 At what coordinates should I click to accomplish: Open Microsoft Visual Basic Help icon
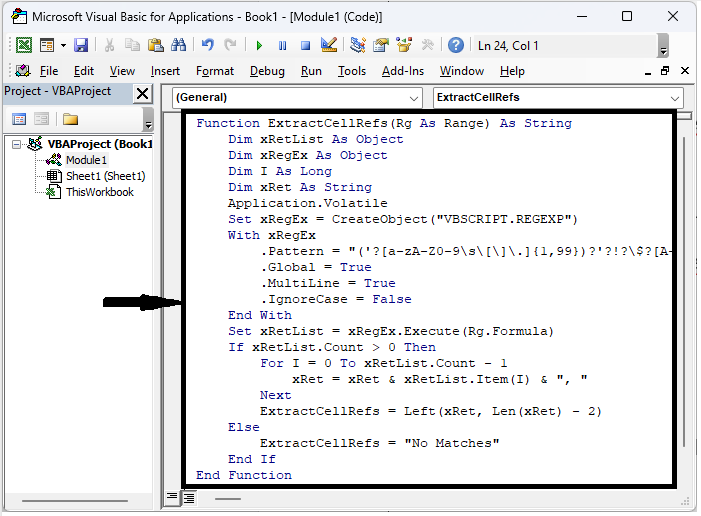point(456,45)
